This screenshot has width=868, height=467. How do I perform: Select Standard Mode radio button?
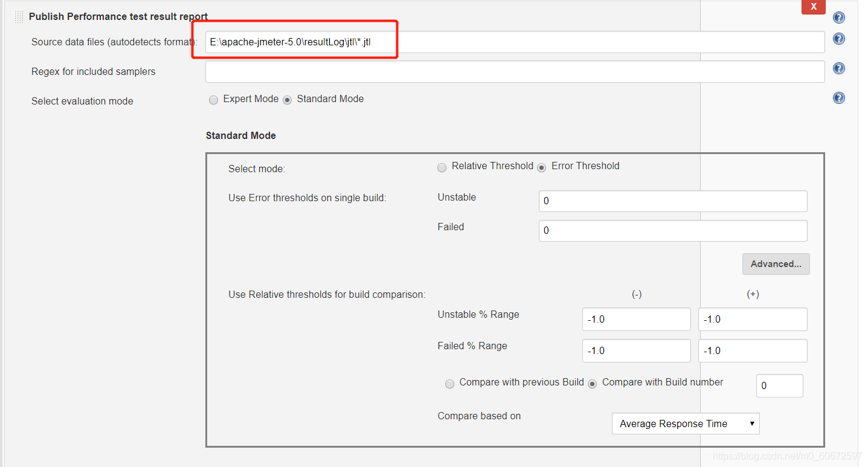point(287,100)
